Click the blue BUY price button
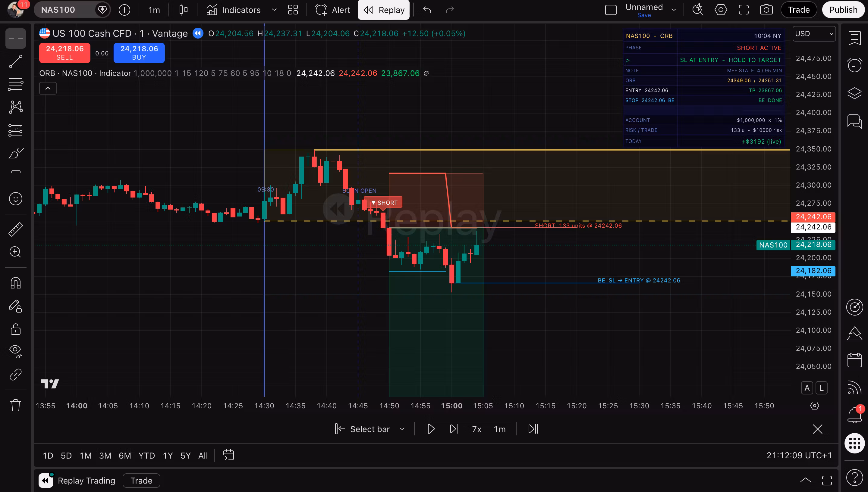The width and height of the screenshot is (868, 492). click(x=139, y=53)
